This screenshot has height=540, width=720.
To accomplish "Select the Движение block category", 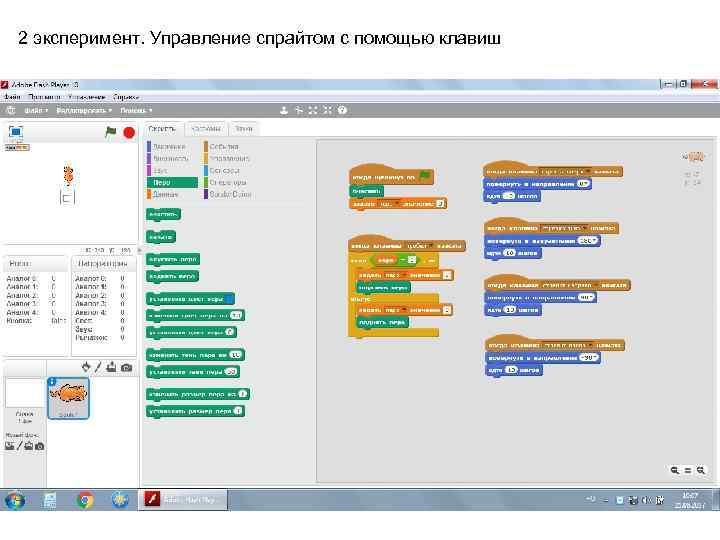I will (x=169, y=146).
